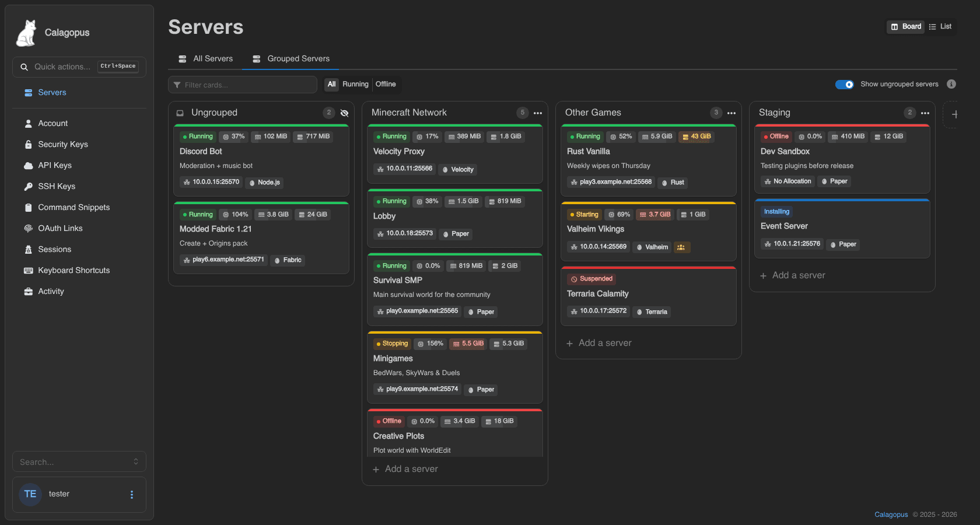Switch to All Servers tab

click(x=205, y=59)
